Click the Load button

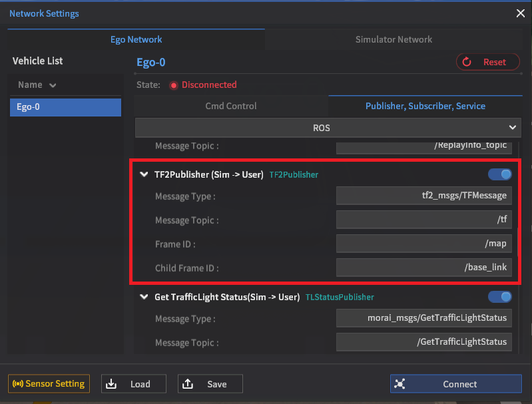coord(134,383)
